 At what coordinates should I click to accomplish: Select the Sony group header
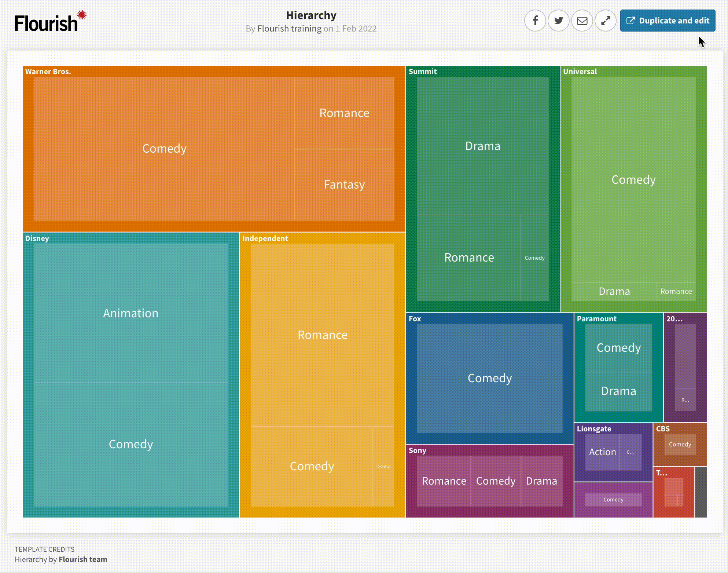(x=418, y=450)
